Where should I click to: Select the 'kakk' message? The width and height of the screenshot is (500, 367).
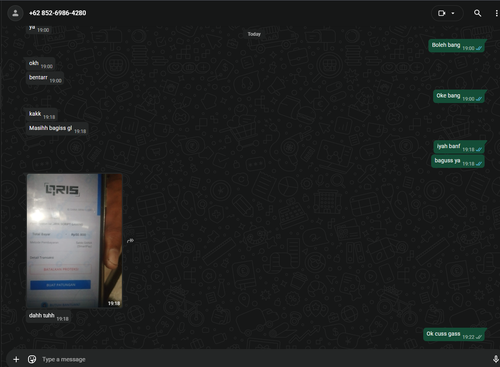click(x=41, y=114)
